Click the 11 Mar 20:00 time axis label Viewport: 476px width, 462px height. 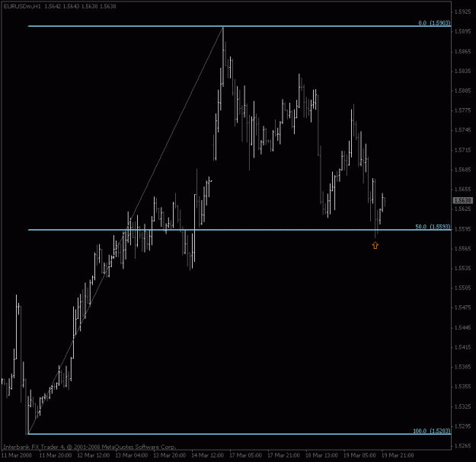coord(56,455)
